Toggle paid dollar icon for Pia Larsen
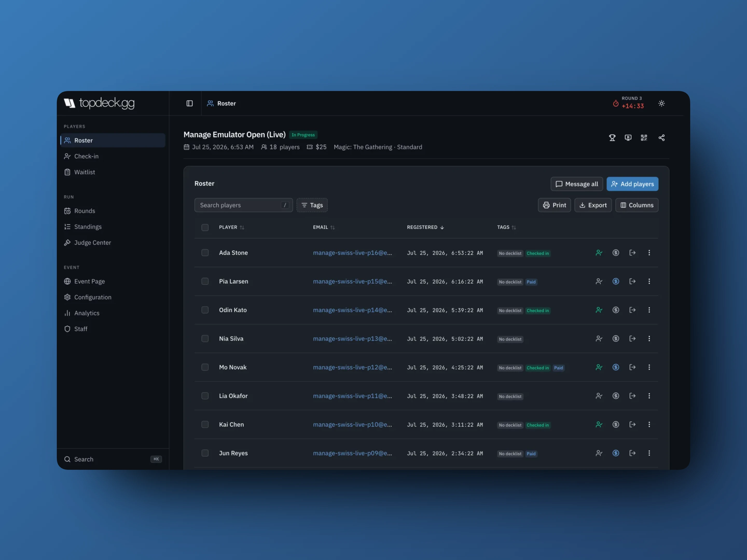 pos(616,282)
